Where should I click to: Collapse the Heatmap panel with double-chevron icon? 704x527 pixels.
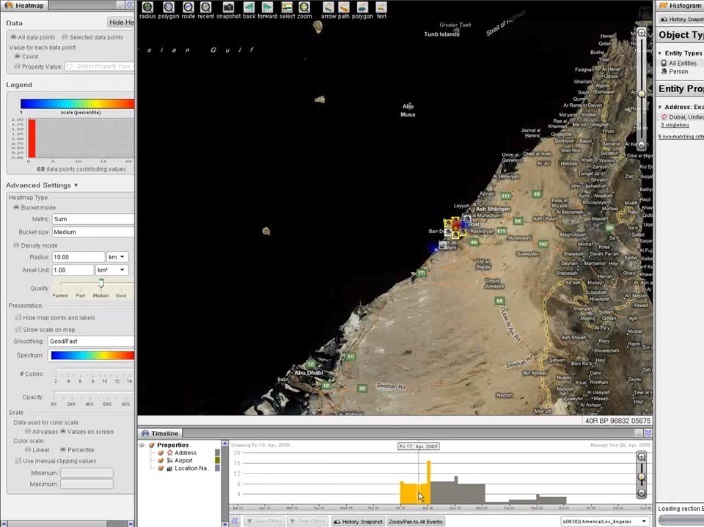[x=130, y=5]
